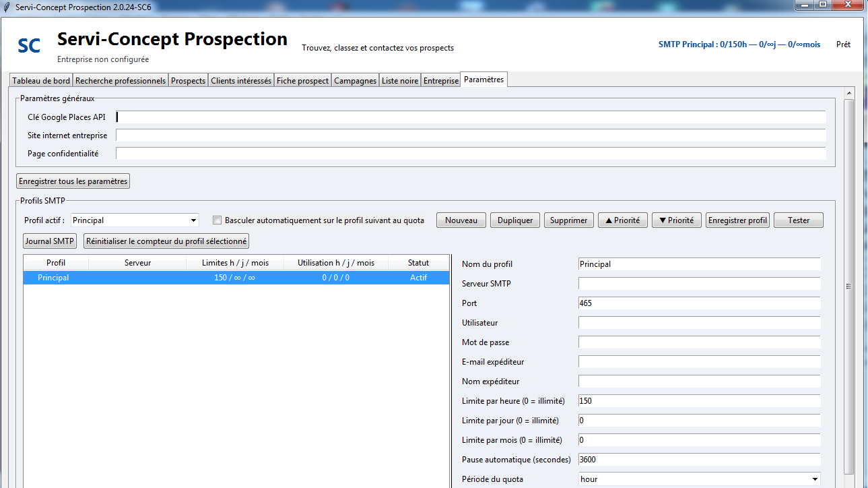Image resolution: width=868 pixels, height=488 pixels.
Task: Click the Dupliquer button
Action: pos(515,220)
